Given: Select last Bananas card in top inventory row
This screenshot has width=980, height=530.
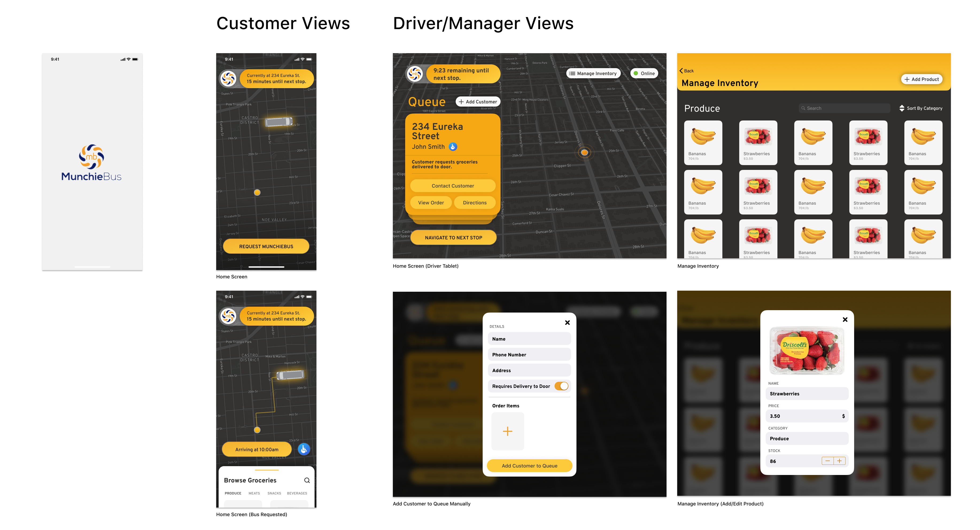Looking at the screenshot, I should coord(923,143).
